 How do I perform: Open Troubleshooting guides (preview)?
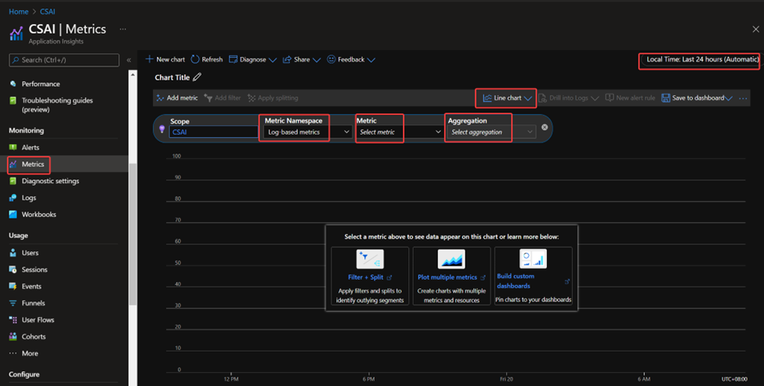[x=57, y=105]
